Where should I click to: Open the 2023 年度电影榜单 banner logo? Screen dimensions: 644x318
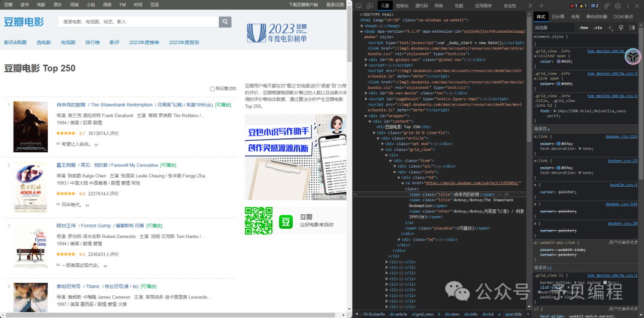point(277,33)
